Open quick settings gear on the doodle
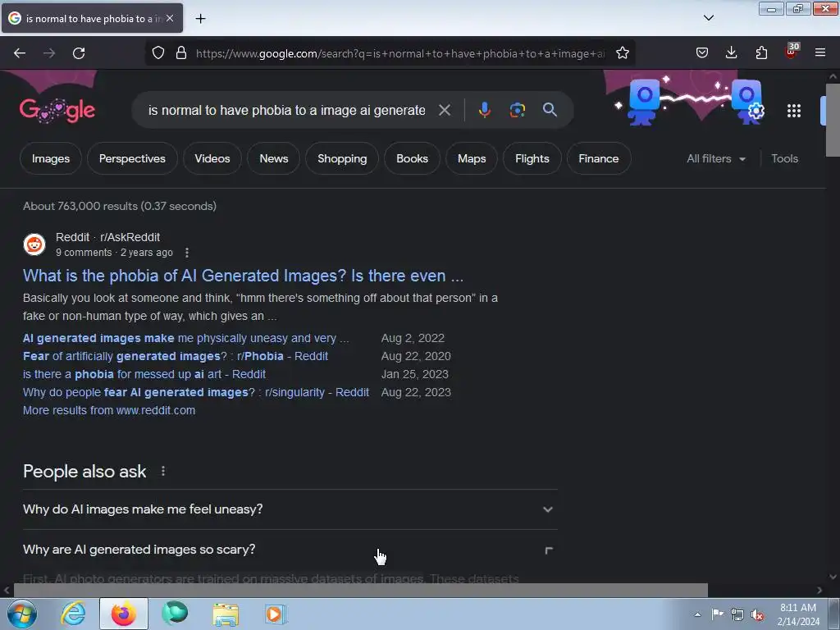 click(x=756, y=112)
